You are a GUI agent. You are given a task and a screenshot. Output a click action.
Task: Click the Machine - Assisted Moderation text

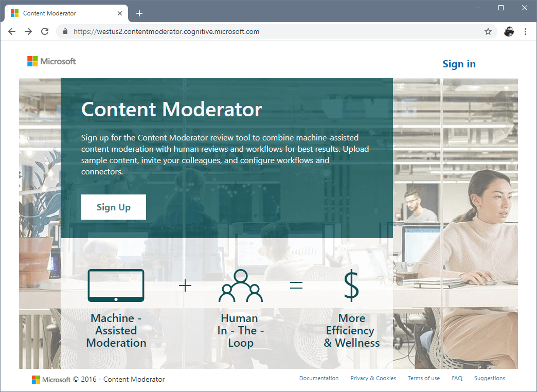(x=116, y=330)
